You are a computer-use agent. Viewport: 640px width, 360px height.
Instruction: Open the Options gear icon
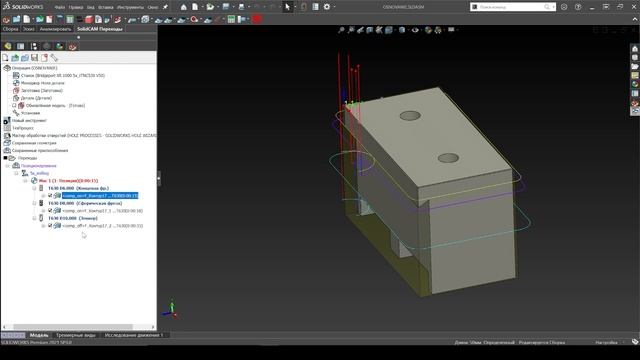pos(327,7)
